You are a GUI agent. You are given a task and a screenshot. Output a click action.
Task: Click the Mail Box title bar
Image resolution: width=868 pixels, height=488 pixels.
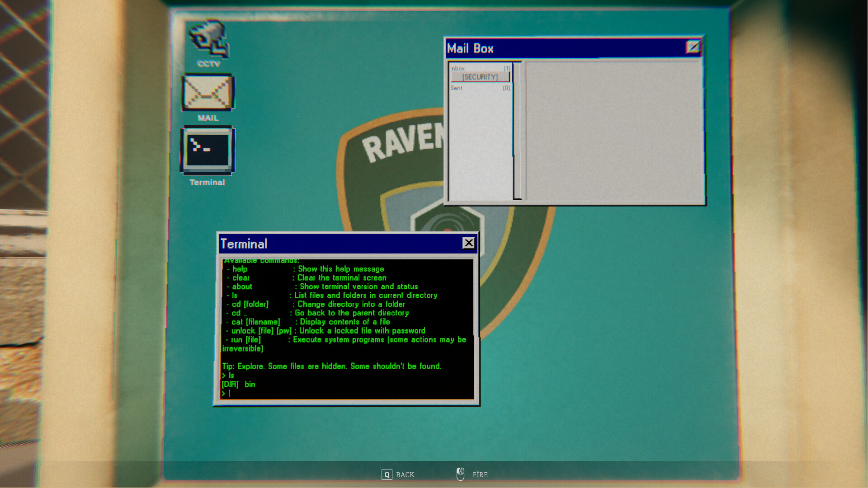542,48
